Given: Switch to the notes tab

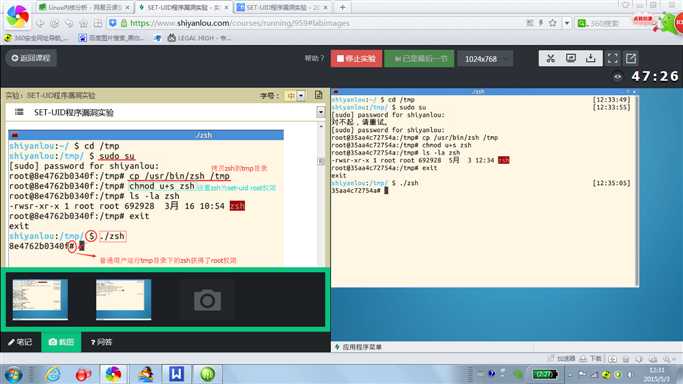Looking at the screenshot, I should click(x=20, y=342).
